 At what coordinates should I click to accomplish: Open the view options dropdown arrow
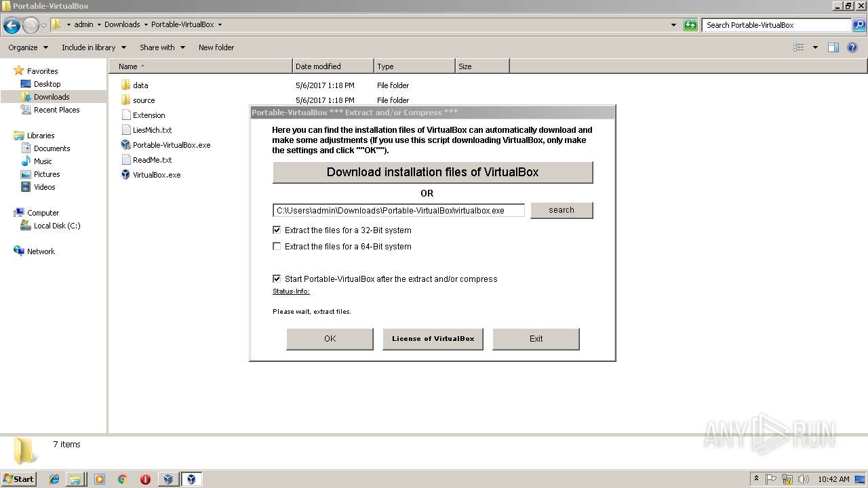tap(815, 47)
